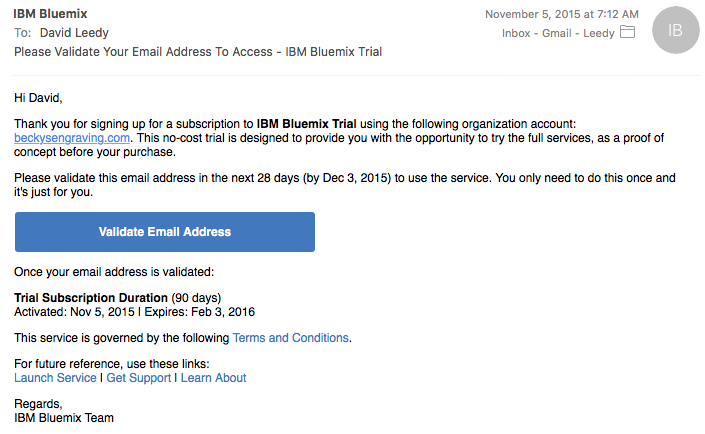Click the mailbox folder icon
Screen dimensions: 705x434
tap(627, 32)
